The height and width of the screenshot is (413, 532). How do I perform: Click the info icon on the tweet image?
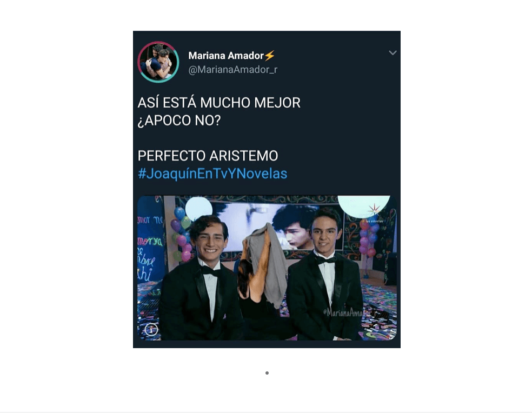pos(151,329)
